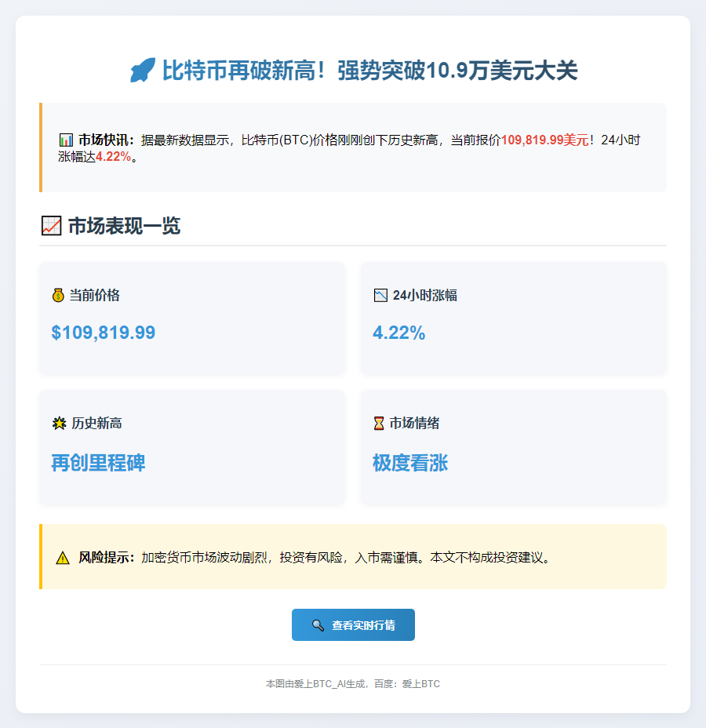The height and width of the screenshot is (728, 706).
Task: Click the warning triangle icon beside 风险提示
Action: pyautogui.click(x=63, y=558)
